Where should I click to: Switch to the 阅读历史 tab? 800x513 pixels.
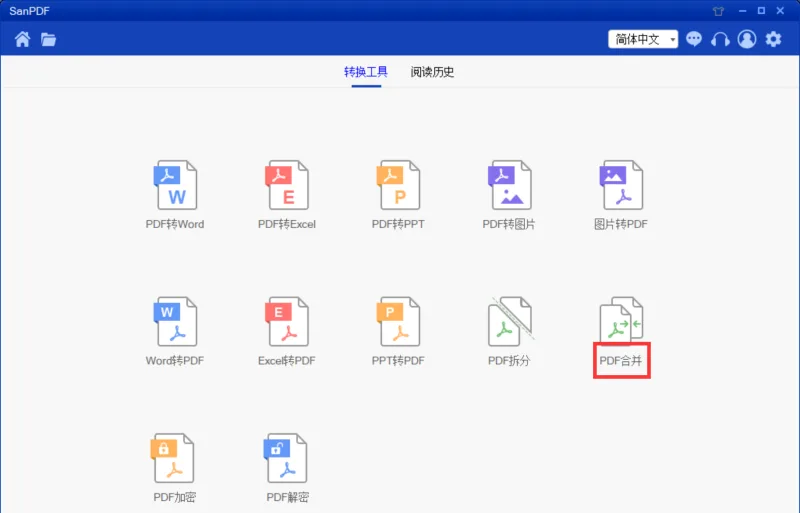pos(432,72)
